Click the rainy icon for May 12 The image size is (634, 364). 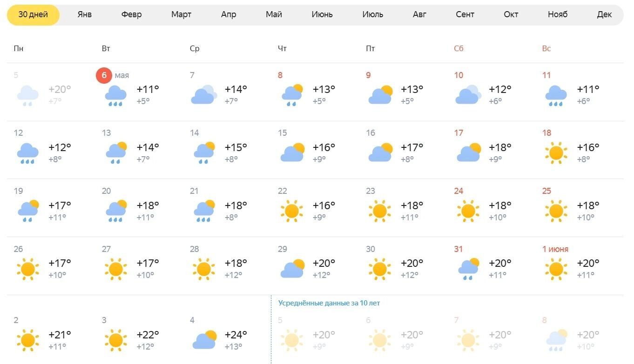click(28, 153)
